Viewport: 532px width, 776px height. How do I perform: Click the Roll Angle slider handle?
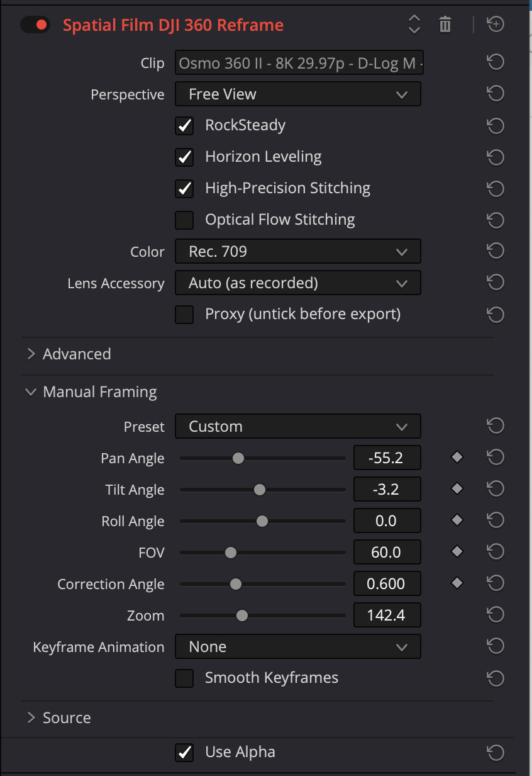pos(262,521)
